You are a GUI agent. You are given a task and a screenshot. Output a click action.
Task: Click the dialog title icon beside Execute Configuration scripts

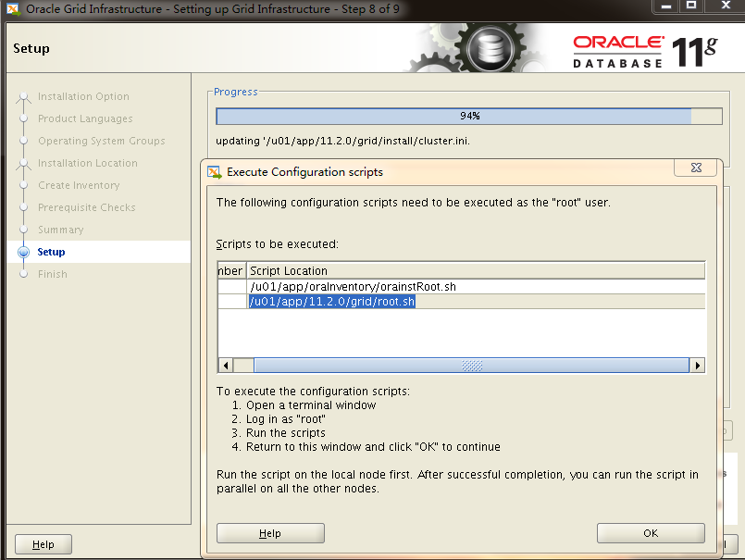pyautogui.click(x=215, y=172)
